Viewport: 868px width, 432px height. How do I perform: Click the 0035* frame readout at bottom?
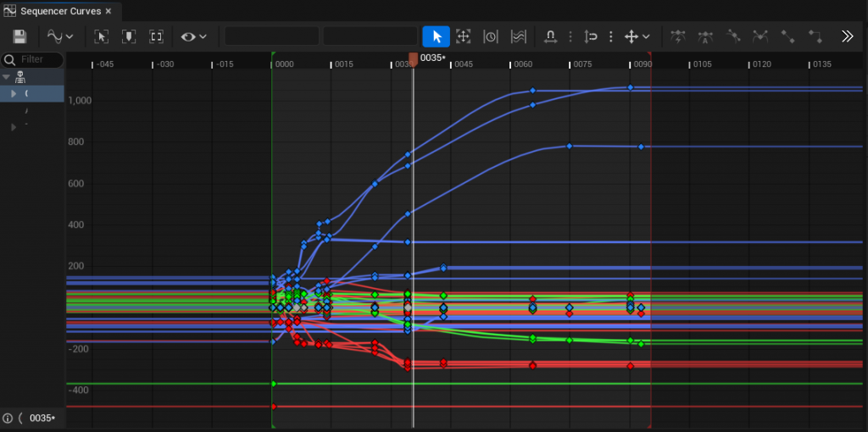tap(42, 418)
